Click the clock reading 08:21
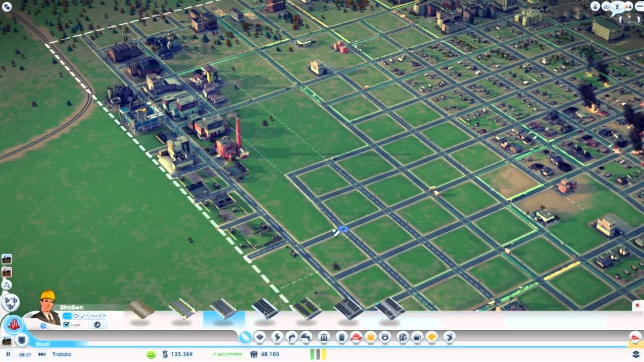 click(25, 354)
